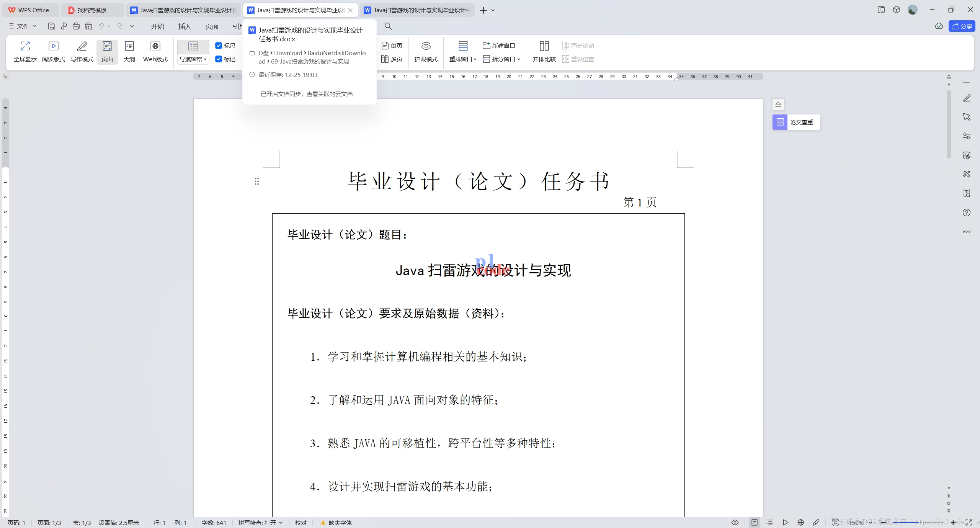Select 单页 single page view
Viewport: 980px width, 528px height.
pyautogui.click(x=392, y=46)
